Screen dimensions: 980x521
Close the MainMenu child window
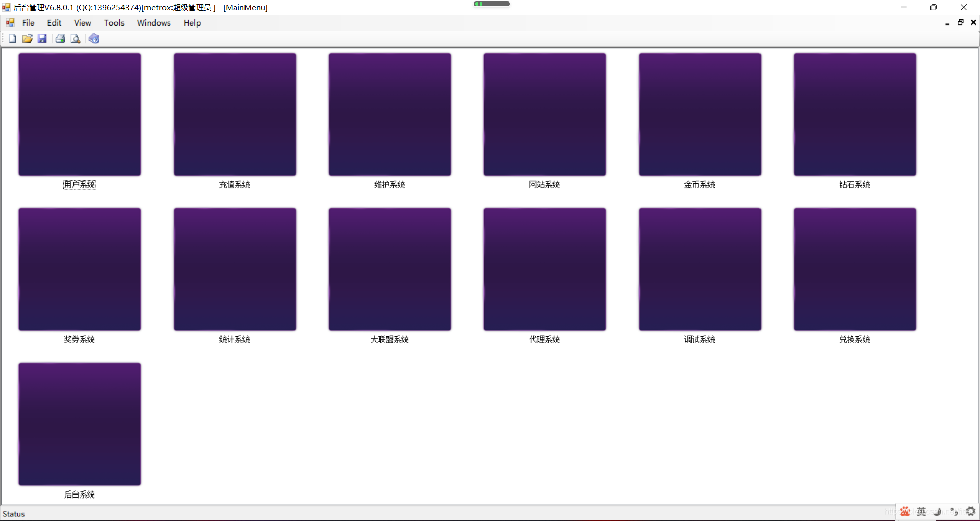pos(973,22)
